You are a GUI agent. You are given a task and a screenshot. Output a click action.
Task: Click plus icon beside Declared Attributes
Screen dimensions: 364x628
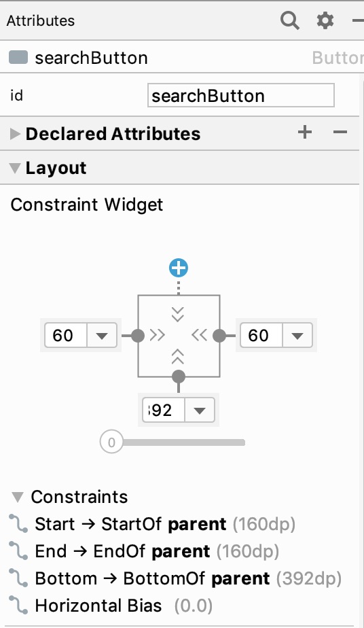[x=305, y=132]
